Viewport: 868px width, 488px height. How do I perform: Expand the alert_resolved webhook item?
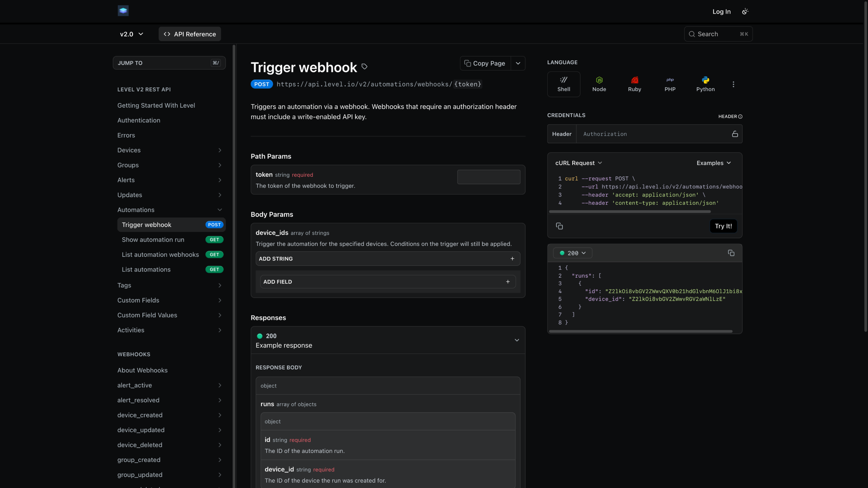click(220, 400)
